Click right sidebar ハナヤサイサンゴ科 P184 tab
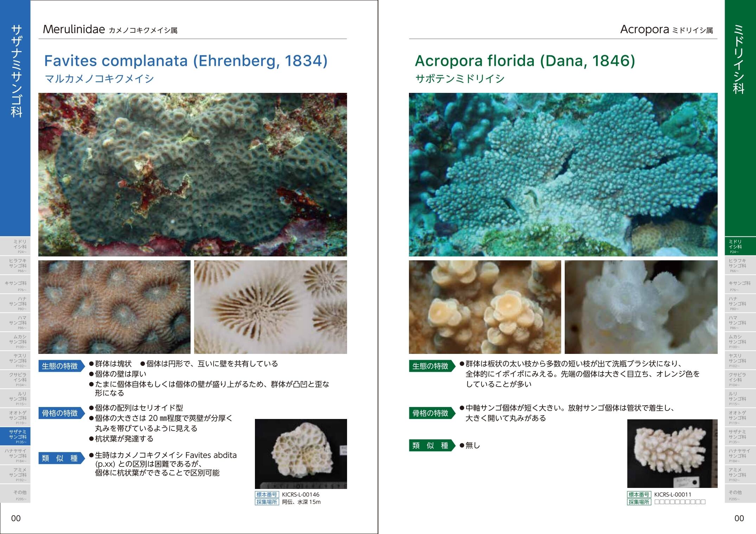This screenshot has height=534, width=756. (740, 456)
